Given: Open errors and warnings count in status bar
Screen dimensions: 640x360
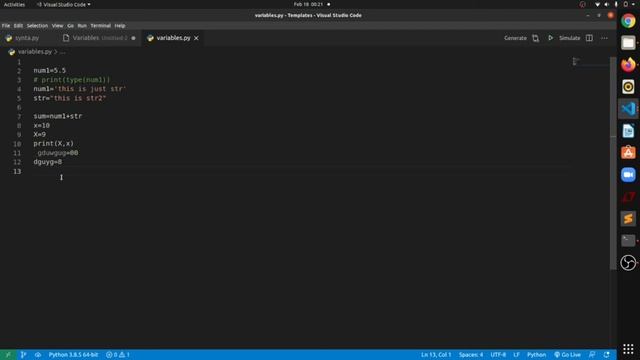Looking at the screenshot, I should click(x=118, y=355).
